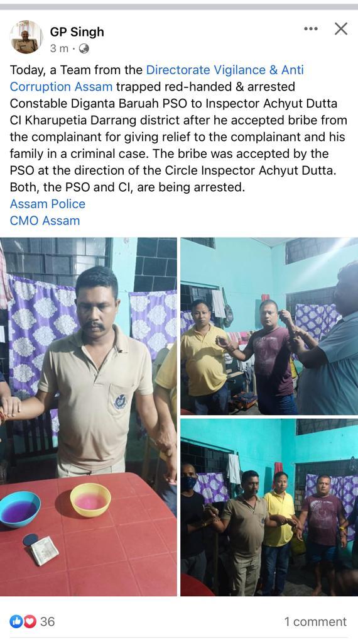Open Directorate Vigilance & Anti Corruption Assam link
The image size is (358, 644).
tap(157, 78)
